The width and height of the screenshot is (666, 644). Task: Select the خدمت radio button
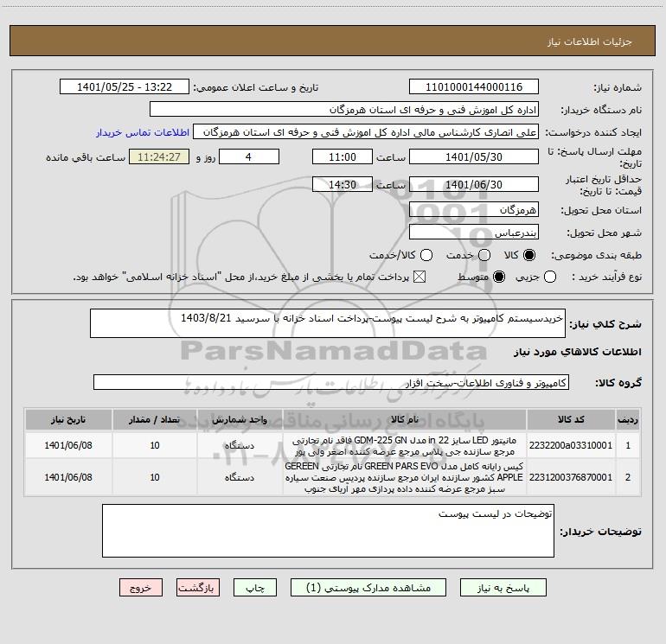click(x=484, y=255)
